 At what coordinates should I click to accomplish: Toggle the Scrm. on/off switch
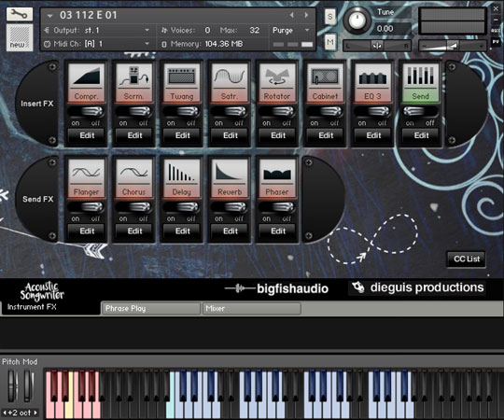pyautogui.click(x=133, y=112)
